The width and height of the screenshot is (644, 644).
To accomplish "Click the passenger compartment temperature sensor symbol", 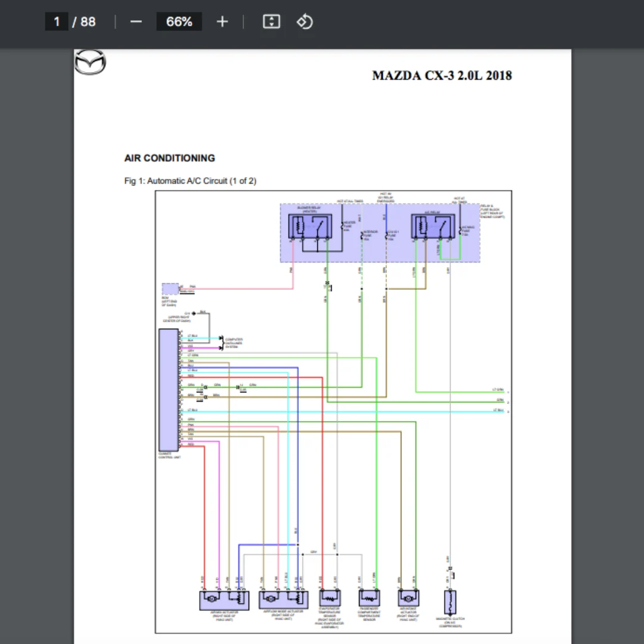I will 369,597.
